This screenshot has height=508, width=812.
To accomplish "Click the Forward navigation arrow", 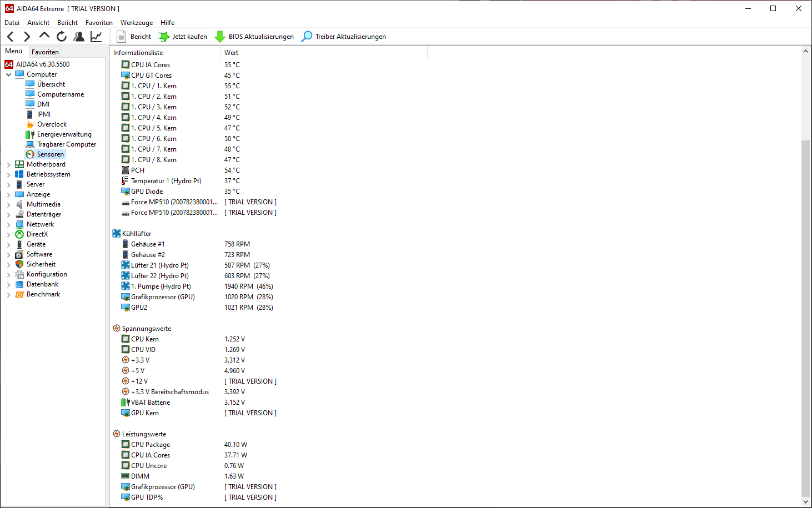I will pyautogui.click(x=27, y=37).
